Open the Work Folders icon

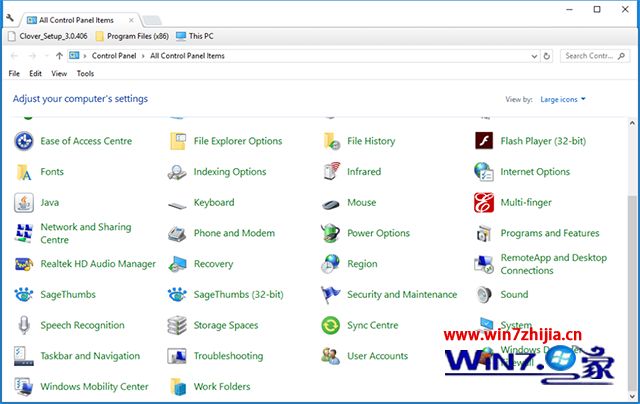(x=178, y=387)
